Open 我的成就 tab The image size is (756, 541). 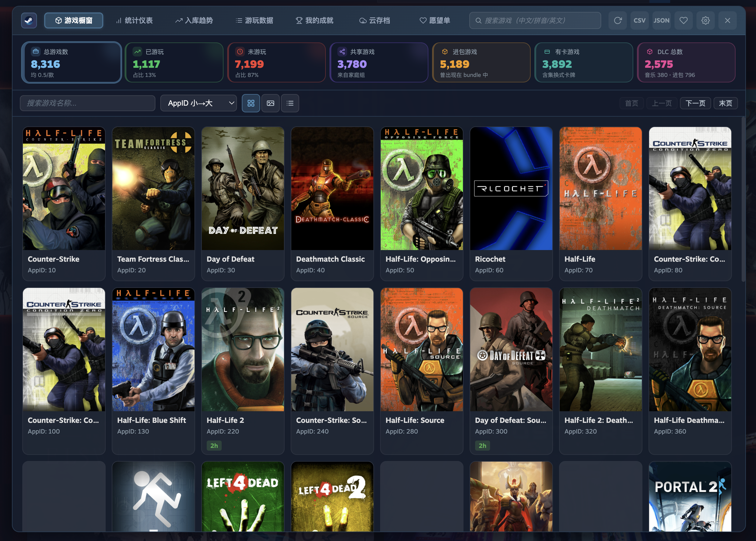pos(314,21)
